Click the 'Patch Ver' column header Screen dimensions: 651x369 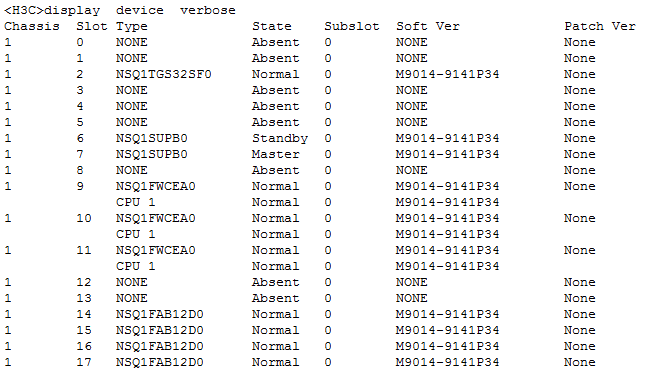(x=600, y=26)
